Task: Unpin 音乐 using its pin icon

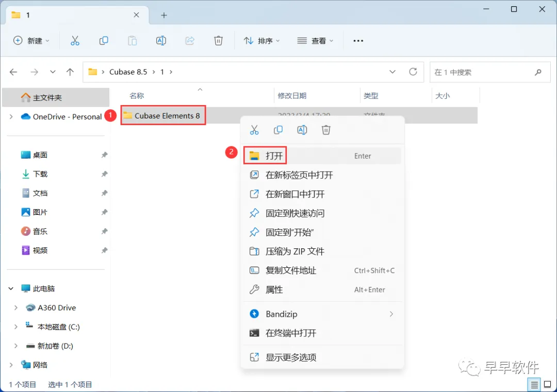Action: (x=104, y=231)
